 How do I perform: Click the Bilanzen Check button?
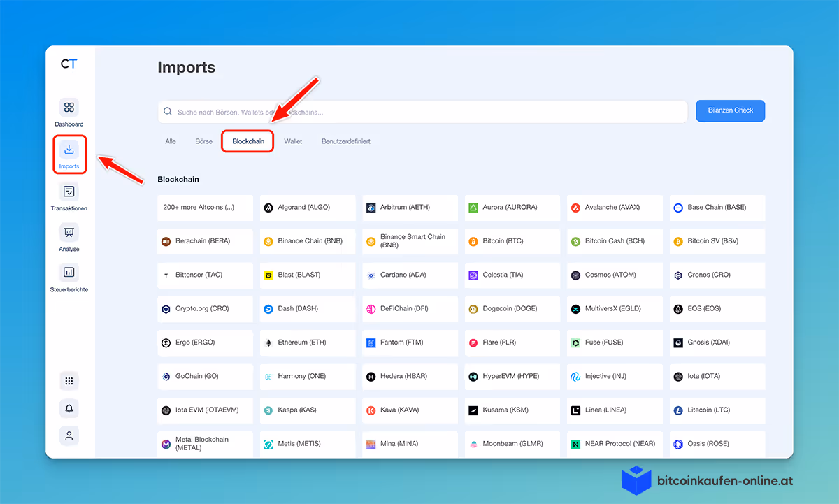(730, 110)
